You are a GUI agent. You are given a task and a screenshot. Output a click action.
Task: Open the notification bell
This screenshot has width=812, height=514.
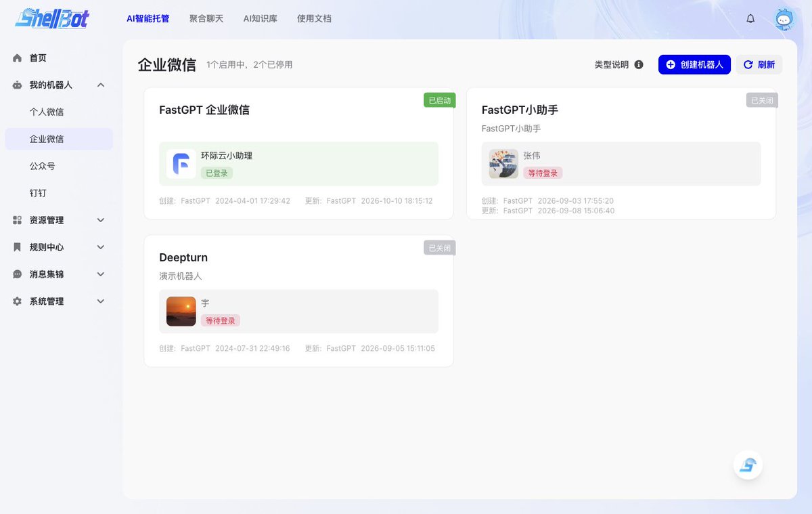pos(750,19)
